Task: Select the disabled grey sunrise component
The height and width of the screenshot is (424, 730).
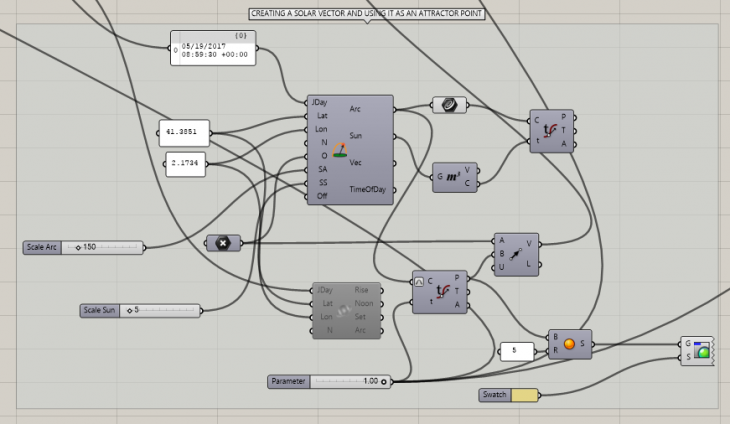Action: pos(346,310)
